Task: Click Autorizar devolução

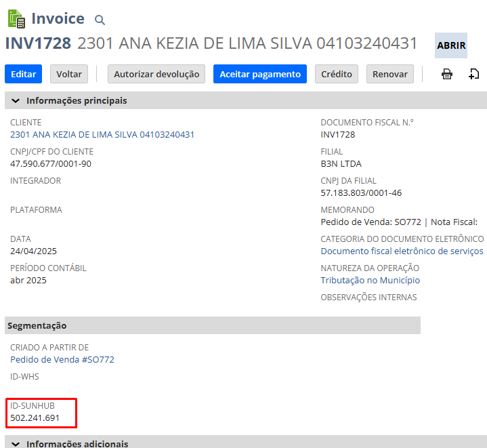Action: pyautogui.click(x=156, y=74)
